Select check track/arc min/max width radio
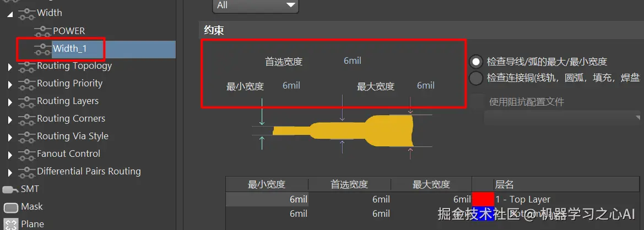 [476, 62]
